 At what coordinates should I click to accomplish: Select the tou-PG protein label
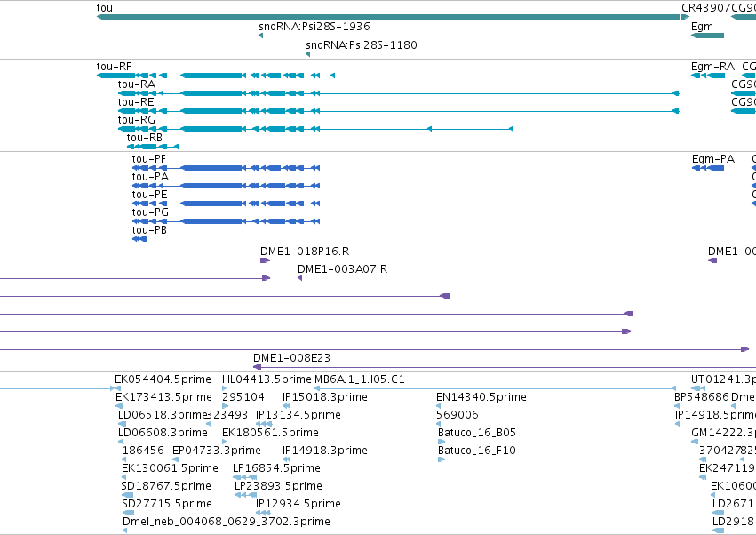coord(150,212)
